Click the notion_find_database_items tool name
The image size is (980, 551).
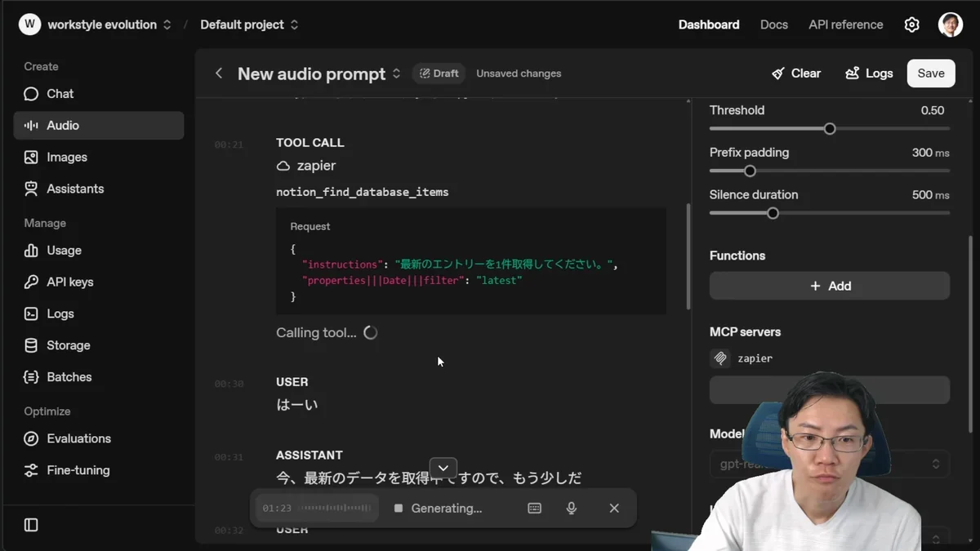coord(363,193)
